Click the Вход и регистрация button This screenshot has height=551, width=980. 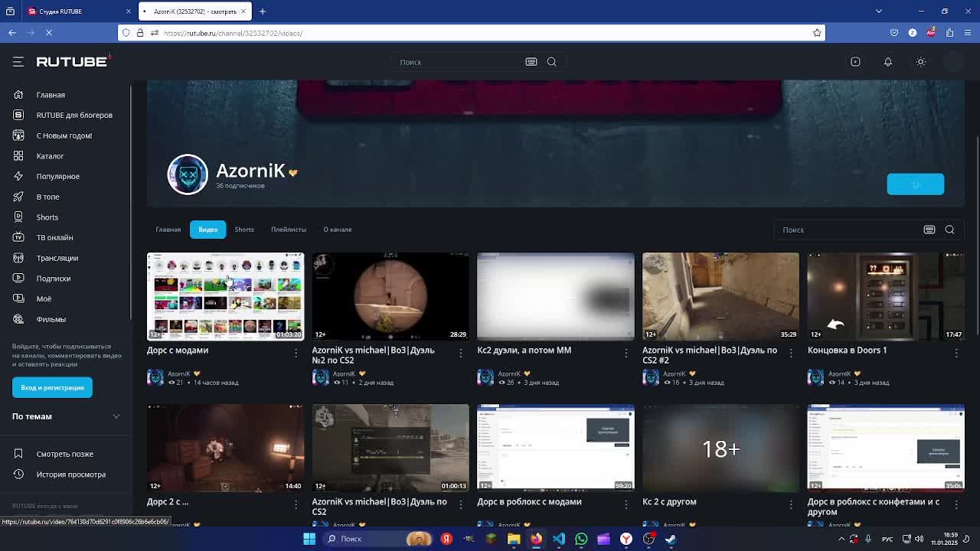[x=52, y=387]
